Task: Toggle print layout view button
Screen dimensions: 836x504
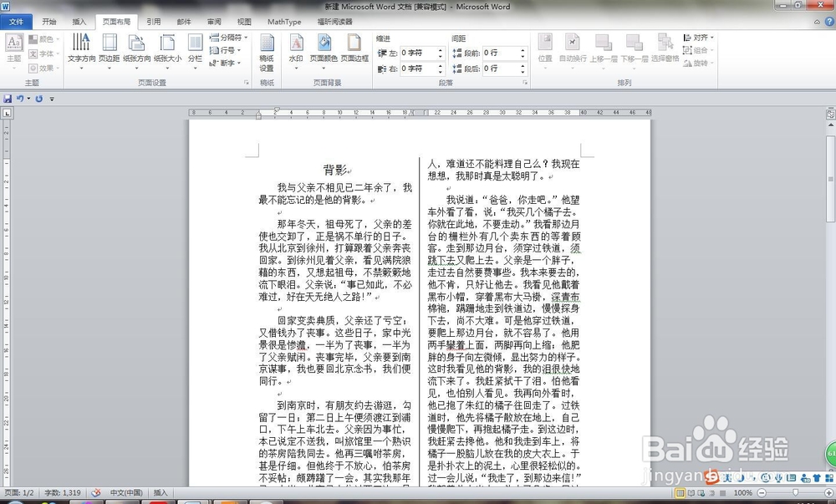Action: click(x=679, y=493)
